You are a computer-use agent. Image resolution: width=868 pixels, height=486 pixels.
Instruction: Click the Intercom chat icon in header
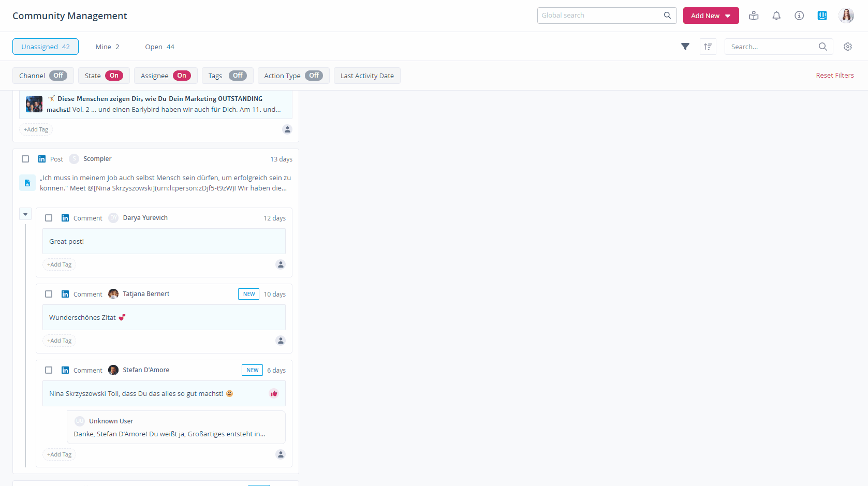822,16
